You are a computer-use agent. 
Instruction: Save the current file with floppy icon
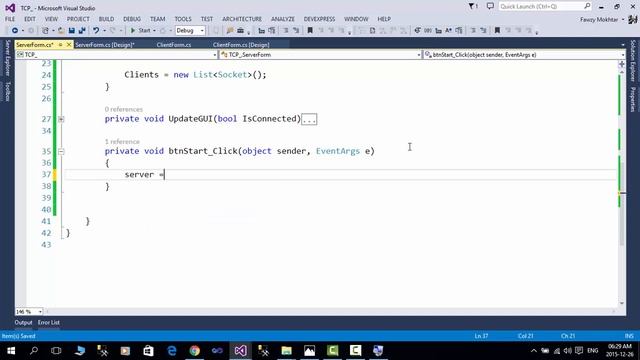(x=71, y=31)
